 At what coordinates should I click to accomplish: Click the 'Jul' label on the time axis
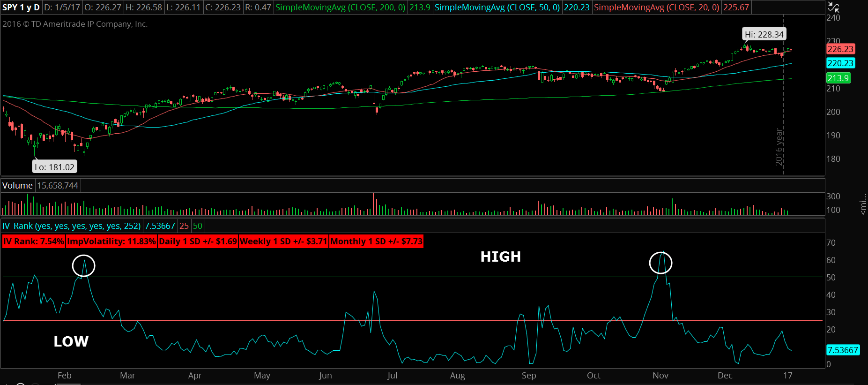[x=393, y=376]
